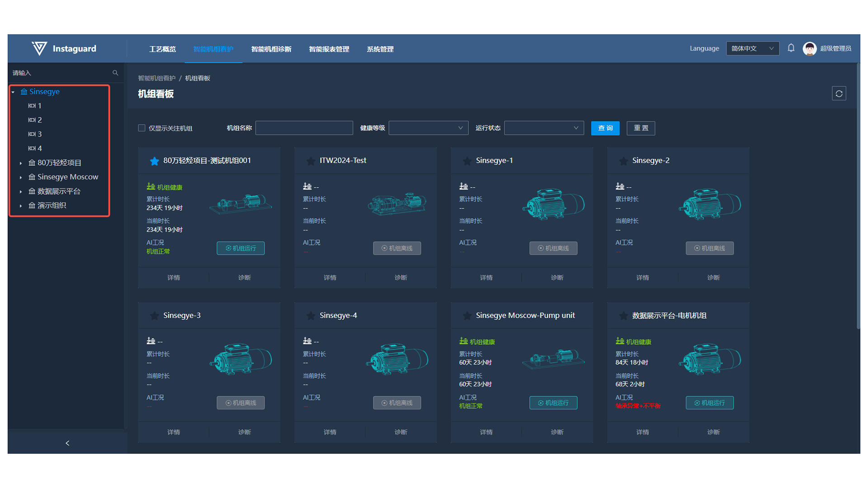Click the 查询 button
This screenshot has height=488, width=868.
point(605,128)
